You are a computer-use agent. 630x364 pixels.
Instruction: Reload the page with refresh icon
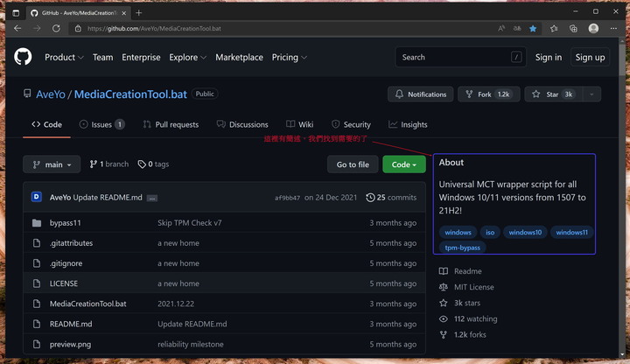click(x=56, y=29)
